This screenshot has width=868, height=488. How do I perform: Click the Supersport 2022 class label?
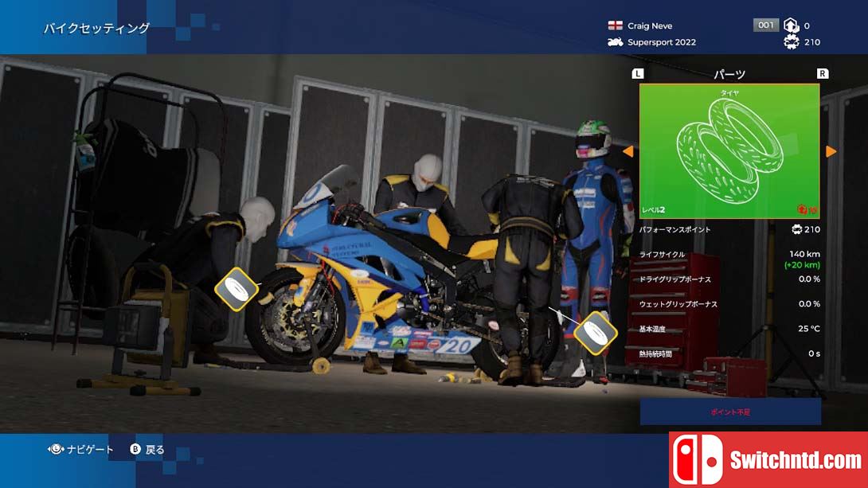pyautogui.click(x=662, y=42)
